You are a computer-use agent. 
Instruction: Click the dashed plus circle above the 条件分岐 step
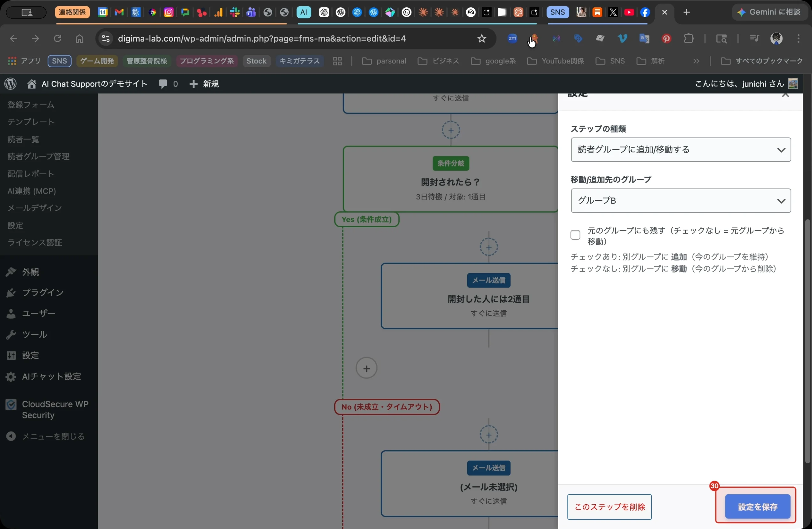(x=451, y=130)
